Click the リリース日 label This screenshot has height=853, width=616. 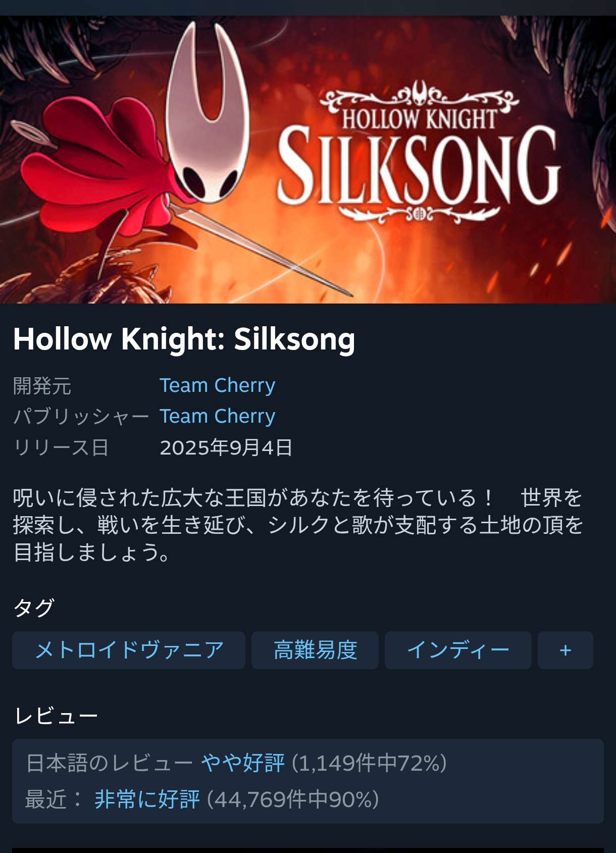[x=61, y=447]
